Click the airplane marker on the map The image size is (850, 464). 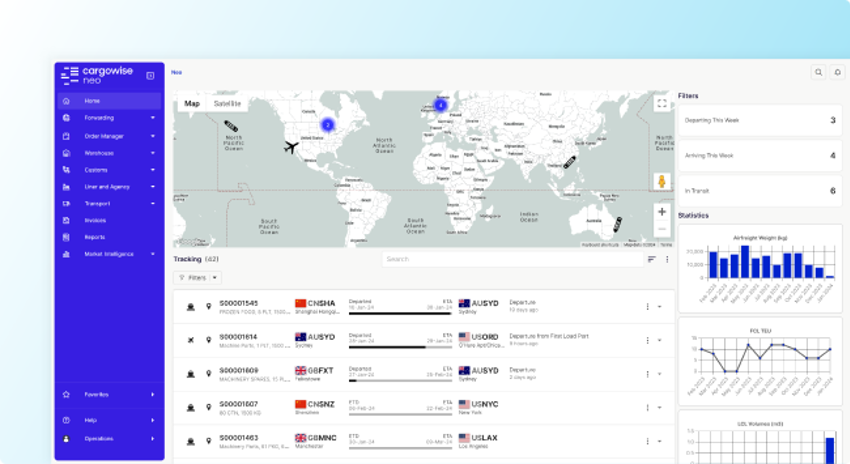(291, 148)
